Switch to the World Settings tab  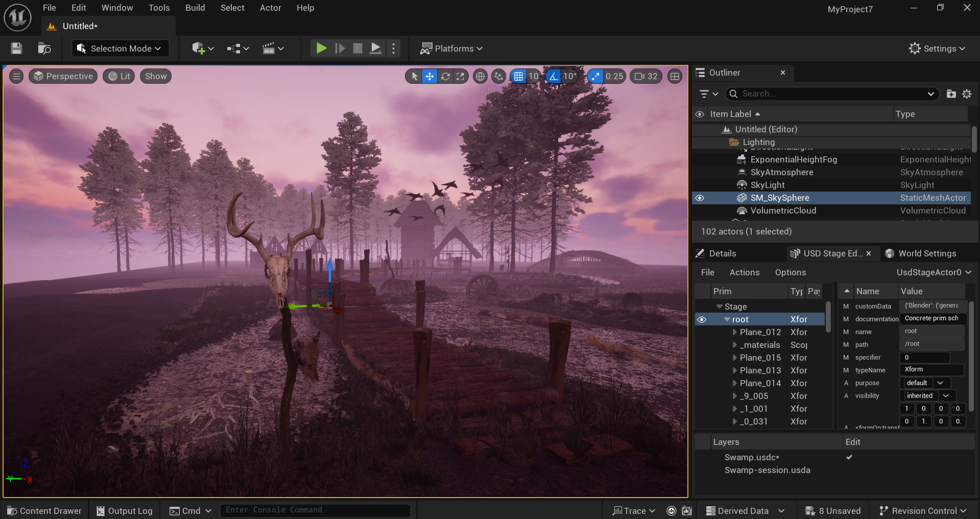(921, 253)
